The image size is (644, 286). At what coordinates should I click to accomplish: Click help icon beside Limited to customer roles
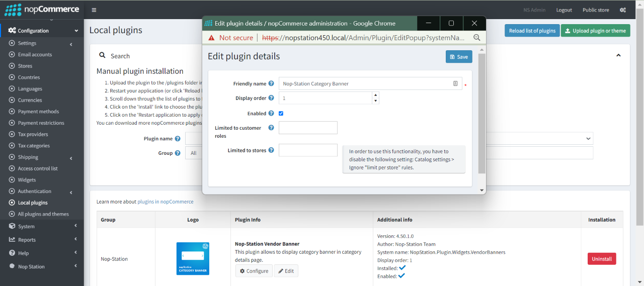(271, 128)
